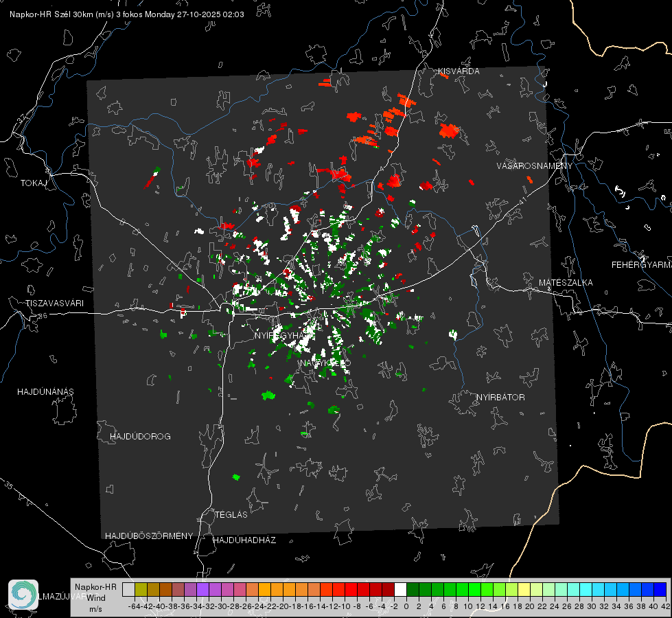Image resolution: width=672 pixels, height=618 pixels.
Task: Click the TOKAJ town label
Action: (34, 183)
